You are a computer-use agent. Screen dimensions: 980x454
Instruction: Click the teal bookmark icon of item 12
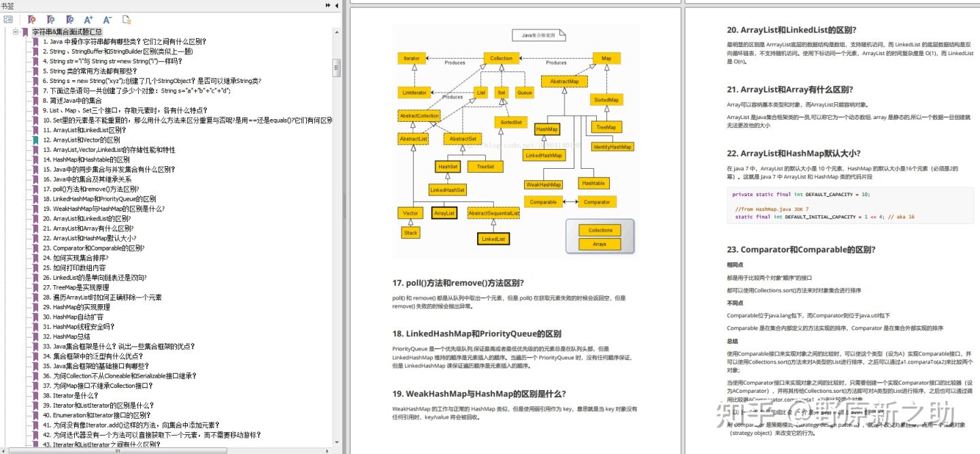[35, 140]
